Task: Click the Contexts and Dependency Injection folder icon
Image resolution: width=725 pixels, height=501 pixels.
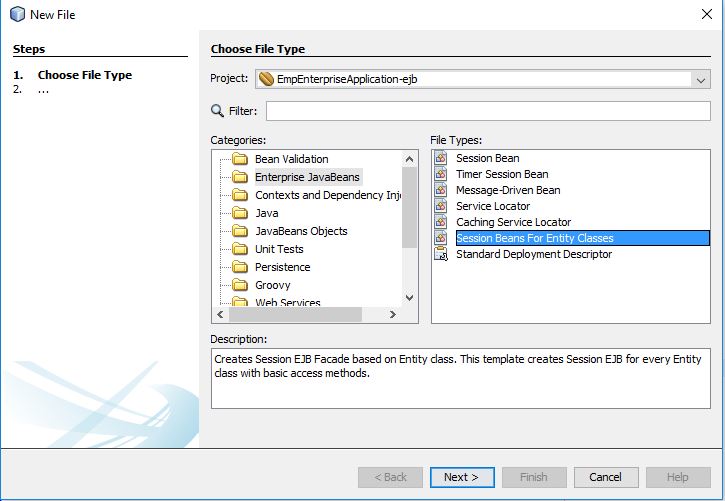Action: [x=240, y=195]
